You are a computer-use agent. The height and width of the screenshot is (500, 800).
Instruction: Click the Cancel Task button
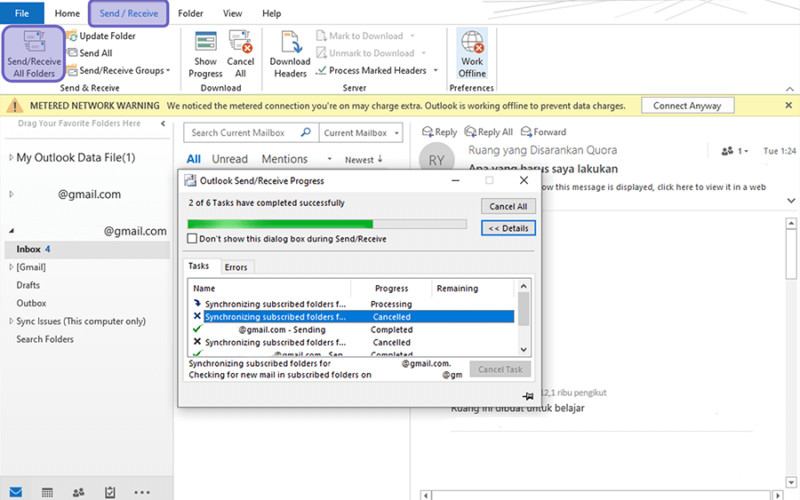click(500, 369)
